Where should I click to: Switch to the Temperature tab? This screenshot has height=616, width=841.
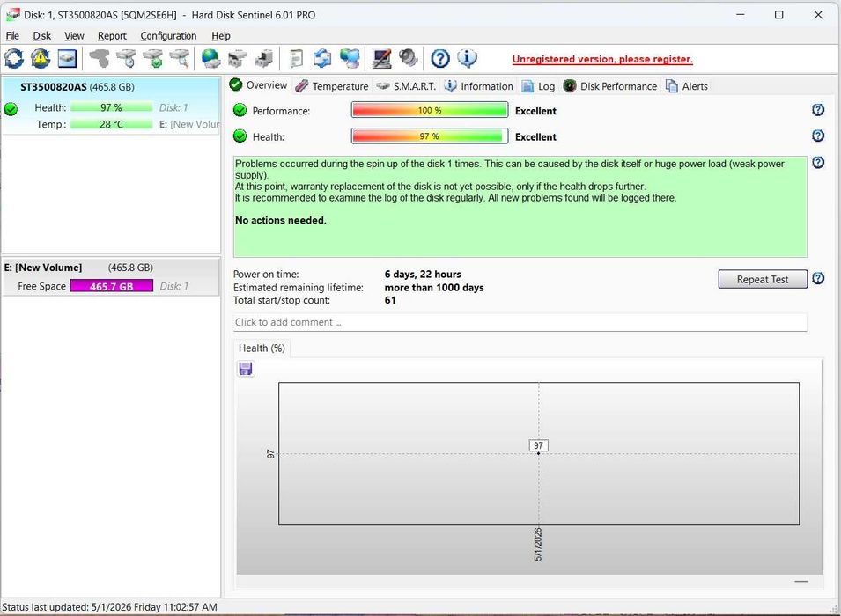pyautogui.click(x=332, y=86)
